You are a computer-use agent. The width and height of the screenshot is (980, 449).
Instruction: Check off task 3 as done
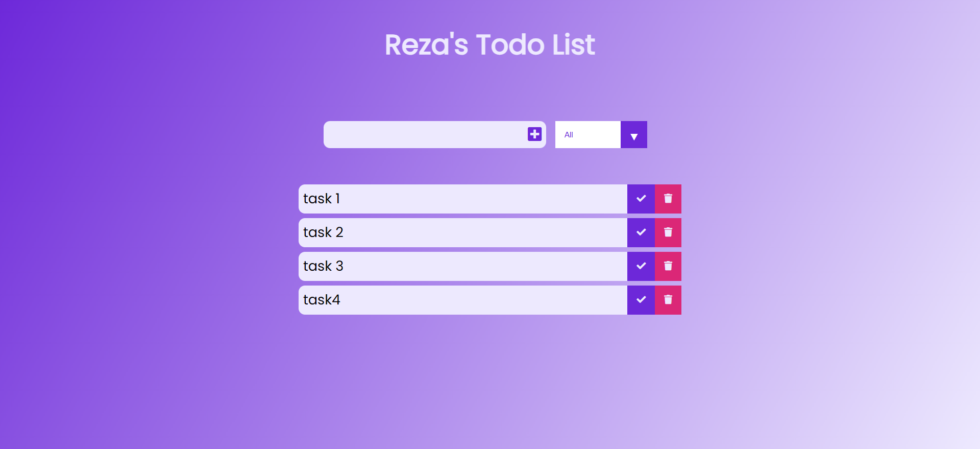(x=641, y=266)
